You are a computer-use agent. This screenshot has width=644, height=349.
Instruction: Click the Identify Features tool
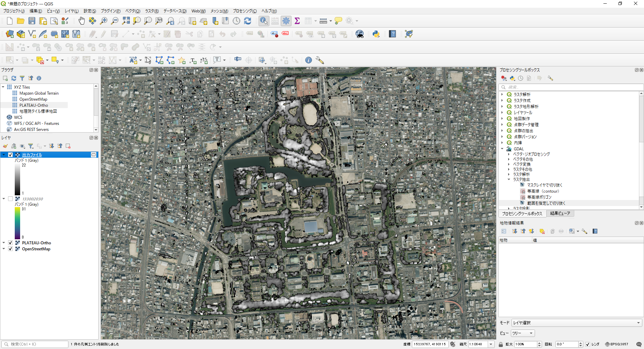(264, 21)
